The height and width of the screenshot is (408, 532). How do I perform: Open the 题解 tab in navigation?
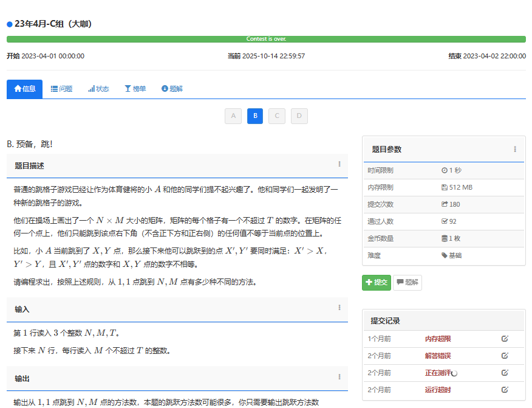click(172, 89)
